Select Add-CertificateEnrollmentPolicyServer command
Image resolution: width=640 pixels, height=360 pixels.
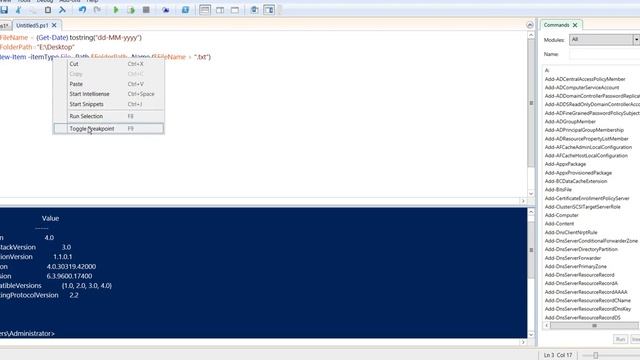point(587,198)
